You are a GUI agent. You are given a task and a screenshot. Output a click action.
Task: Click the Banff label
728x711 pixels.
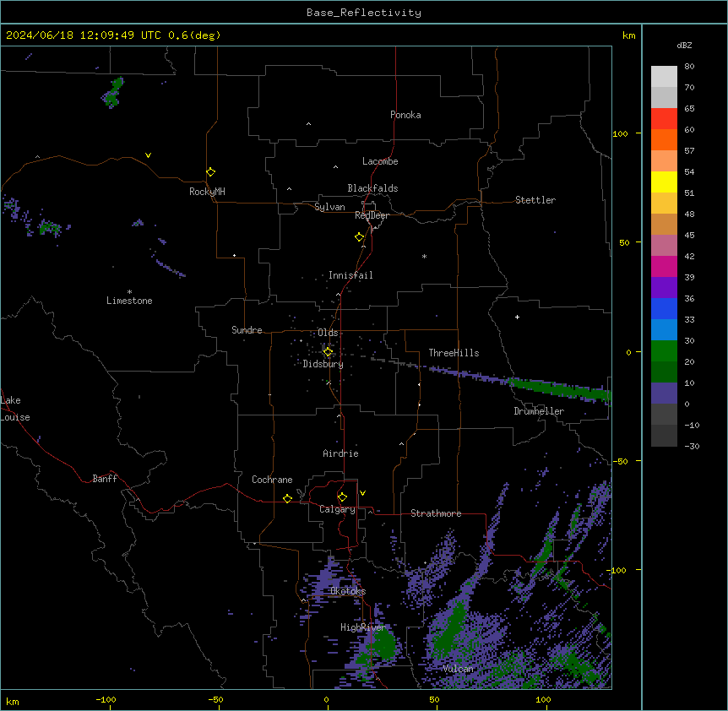click(x=105, y=479)
